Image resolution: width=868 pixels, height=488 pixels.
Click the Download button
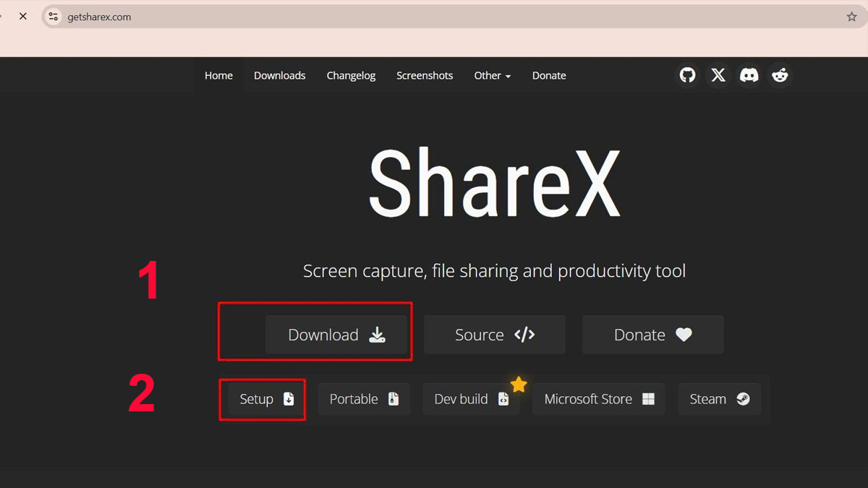pyautogui.click(x=336, y=335)
